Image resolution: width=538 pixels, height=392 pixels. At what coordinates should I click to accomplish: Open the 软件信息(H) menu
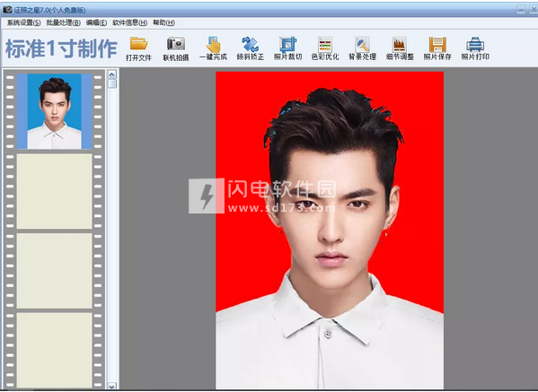click(x=130, y=22)
